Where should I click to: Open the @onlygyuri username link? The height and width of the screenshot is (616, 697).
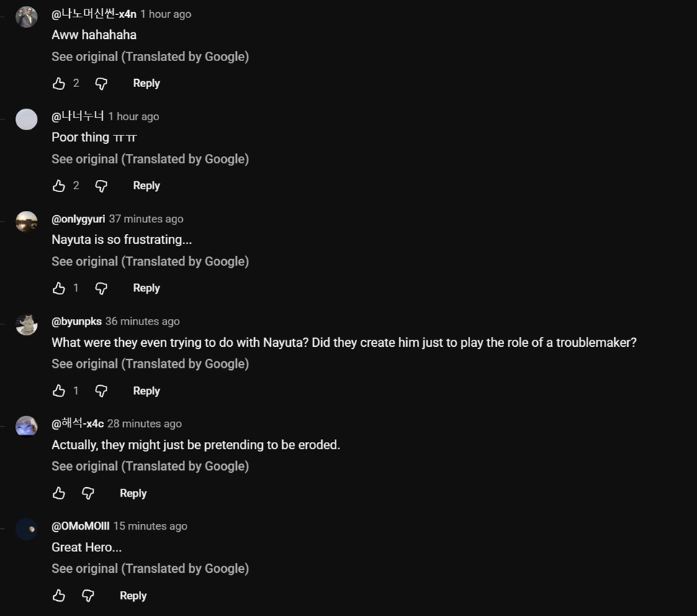[78, 219]
